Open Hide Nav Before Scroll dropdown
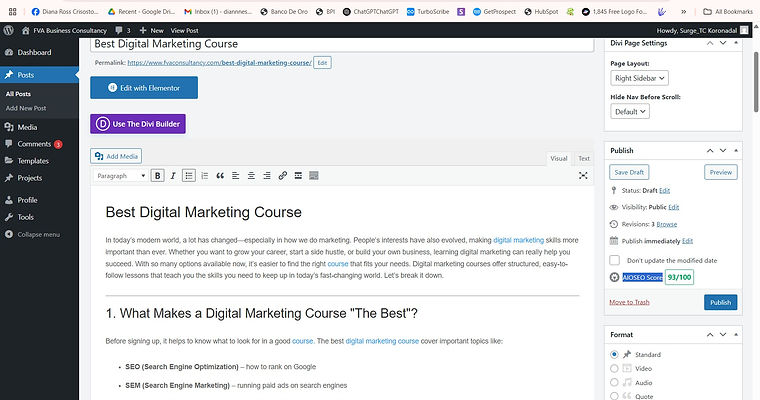The width and height of the screenshot is (760, 400). [630, 112]
